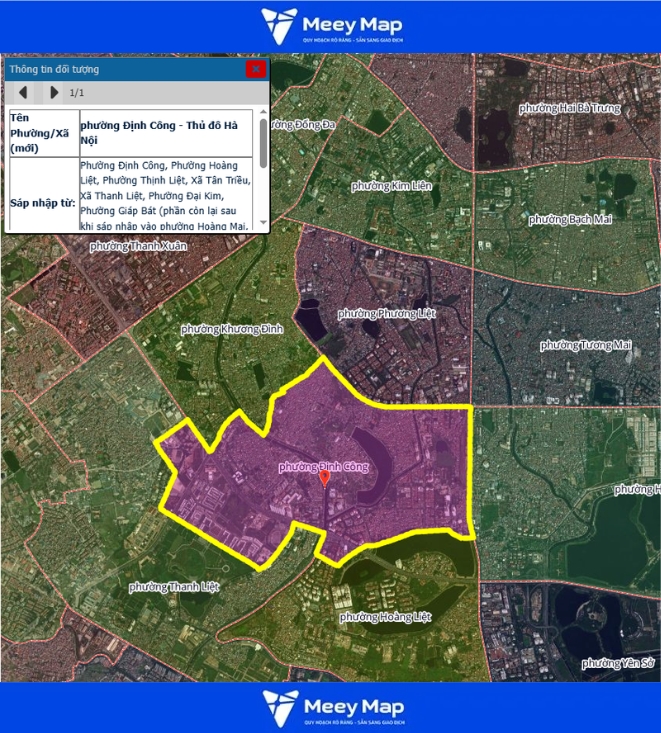Viewport: 661px width, 733px height.
Task: Click the previous record arrow in popup
Action: (23, 93)
